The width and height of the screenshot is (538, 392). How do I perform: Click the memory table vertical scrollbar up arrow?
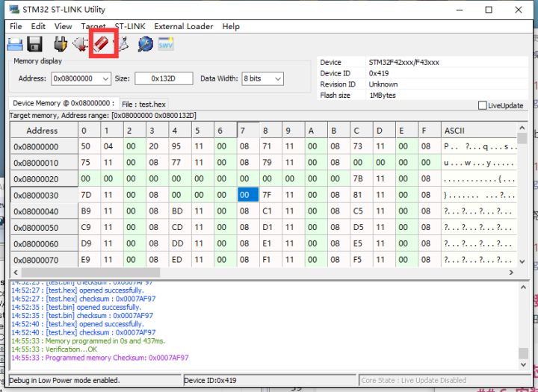pyautogui.click(x=522, y=128)
